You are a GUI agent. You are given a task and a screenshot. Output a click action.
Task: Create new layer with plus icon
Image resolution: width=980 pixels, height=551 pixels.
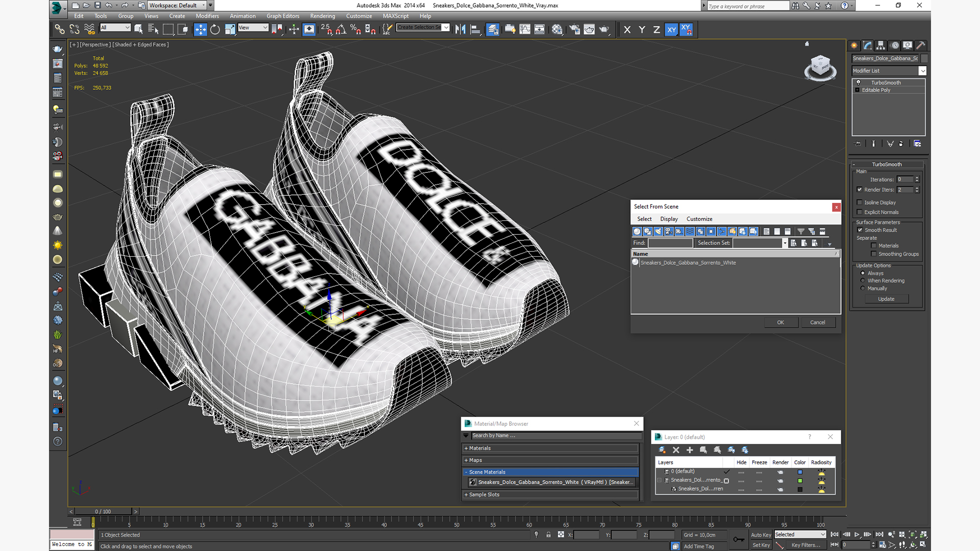(x=690, y=450)
